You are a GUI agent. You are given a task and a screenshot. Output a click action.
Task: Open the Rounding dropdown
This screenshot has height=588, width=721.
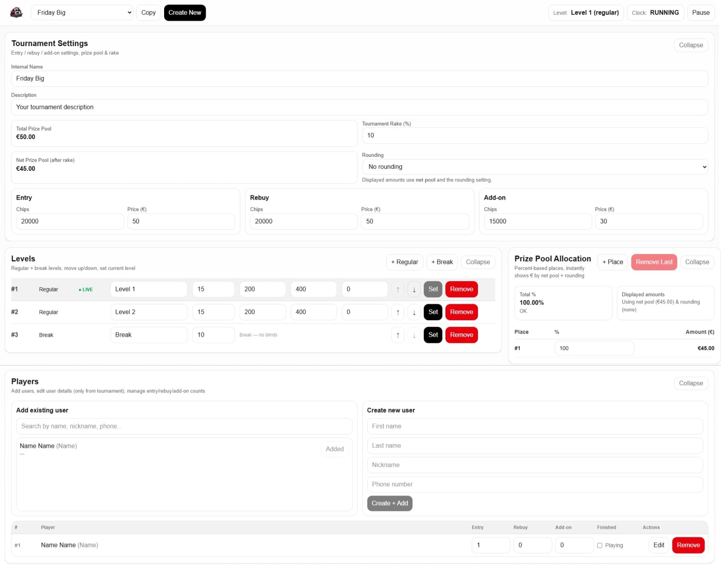coord(534,167)
